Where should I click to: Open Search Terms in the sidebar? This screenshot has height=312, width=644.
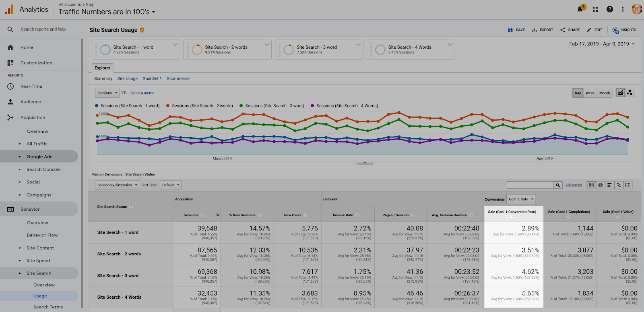48,307
